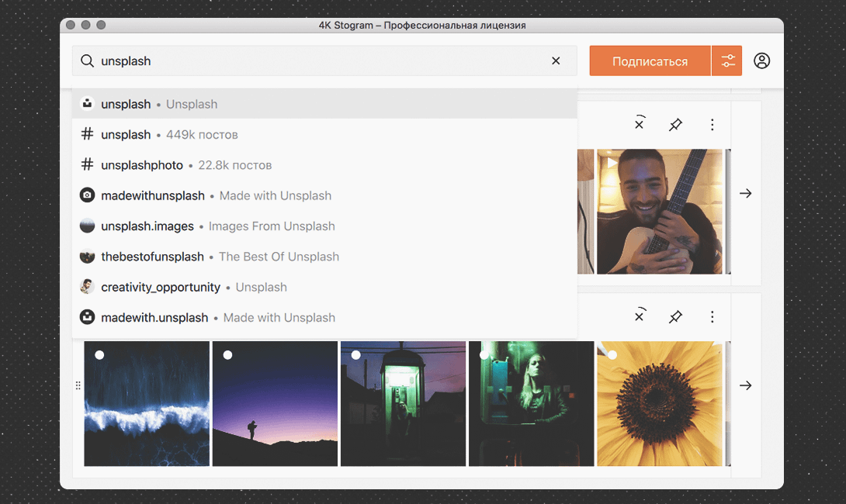This screenshot has width=846, height=504.
Task: Click the orange Подписаться button
Action: pos(650,61)
